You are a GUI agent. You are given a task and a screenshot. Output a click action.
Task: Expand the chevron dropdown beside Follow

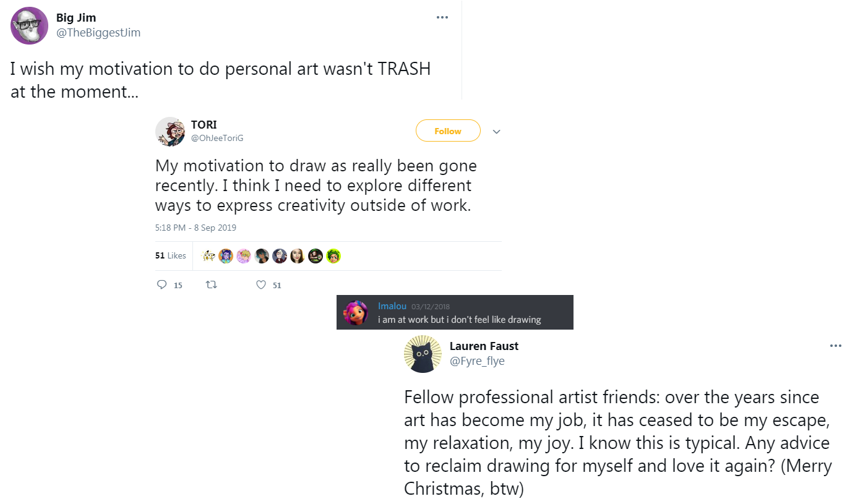496,131
